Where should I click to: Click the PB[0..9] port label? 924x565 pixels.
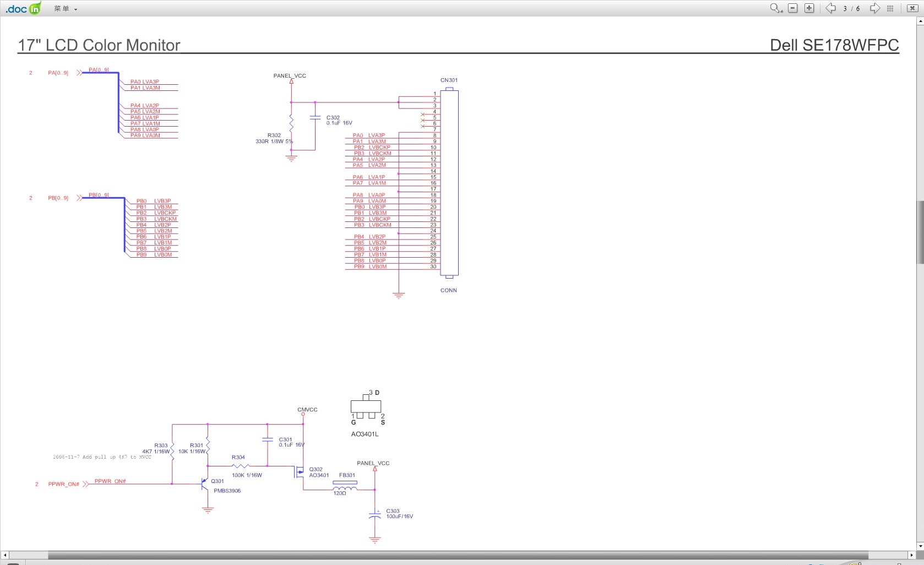pos(58,198)
